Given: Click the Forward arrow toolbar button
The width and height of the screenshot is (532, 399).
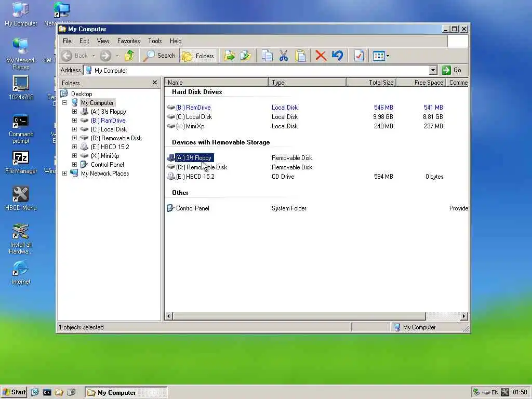Looking at the screenshot, I should click(x=105, y=56).
